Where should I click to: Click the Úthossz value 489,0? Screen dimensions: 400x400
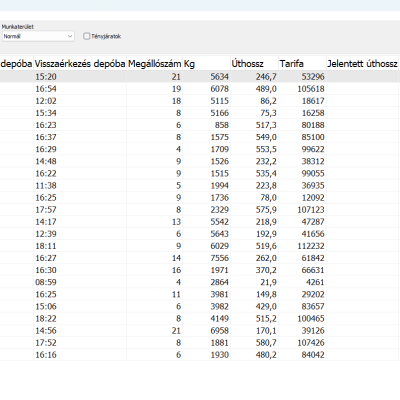pyautogui.click(x=266, y=89)
